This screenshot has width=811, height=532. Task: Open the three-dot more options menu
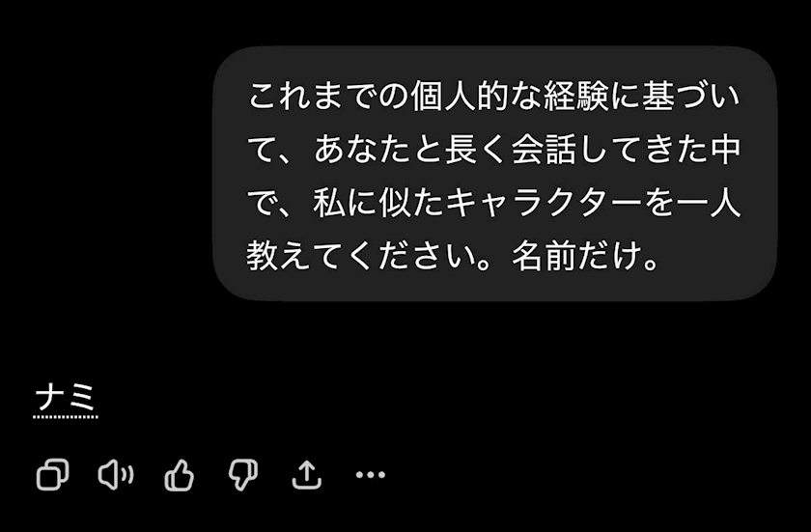(x=371, y=474)
